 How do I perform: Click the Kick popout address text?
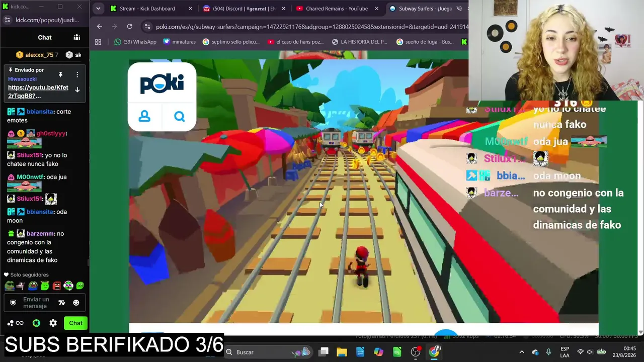click(x=47, y=20)
